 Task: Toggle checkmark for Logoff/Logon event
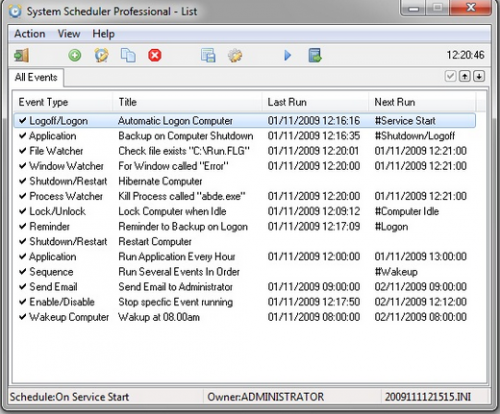22,121
